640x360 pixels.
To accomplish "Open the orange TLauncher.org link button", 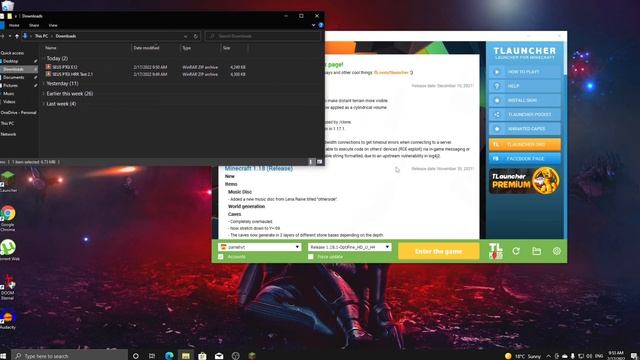I will (x=525, y=144).
